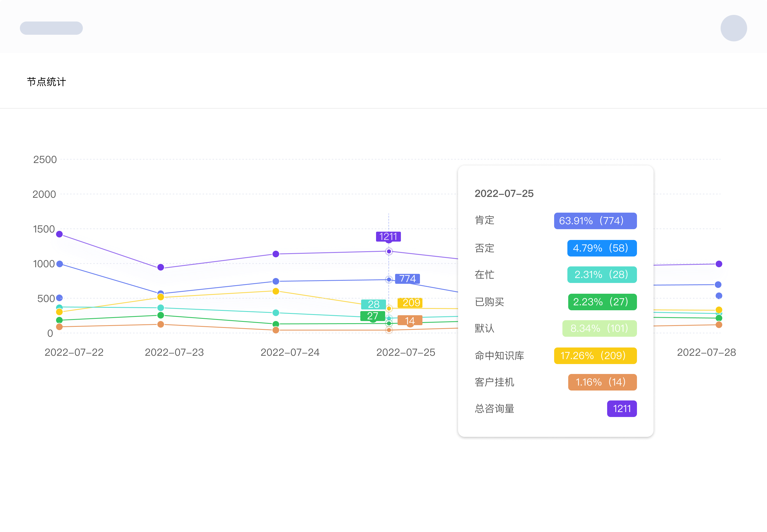Click the 总咨询量 1211 purple badge
This screenshot has height=532, width=767.
[621, 409]
